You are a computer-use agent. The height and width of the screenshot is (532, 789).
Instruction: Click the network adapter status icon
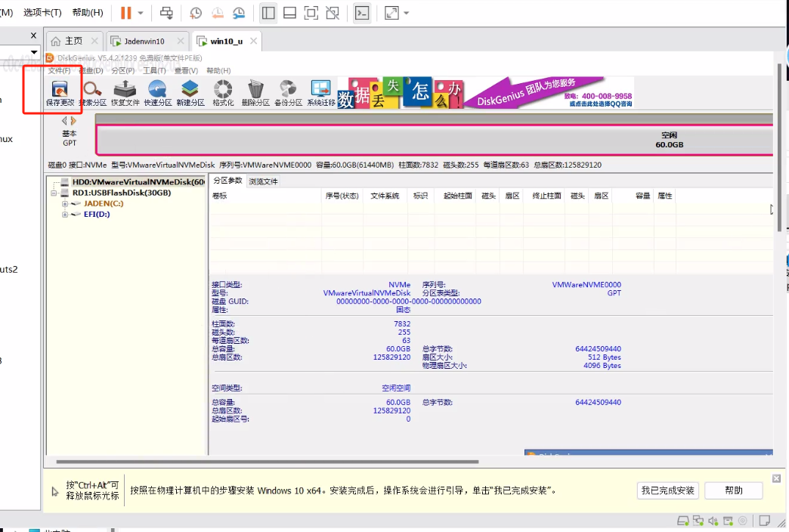(x=698, y=521)
